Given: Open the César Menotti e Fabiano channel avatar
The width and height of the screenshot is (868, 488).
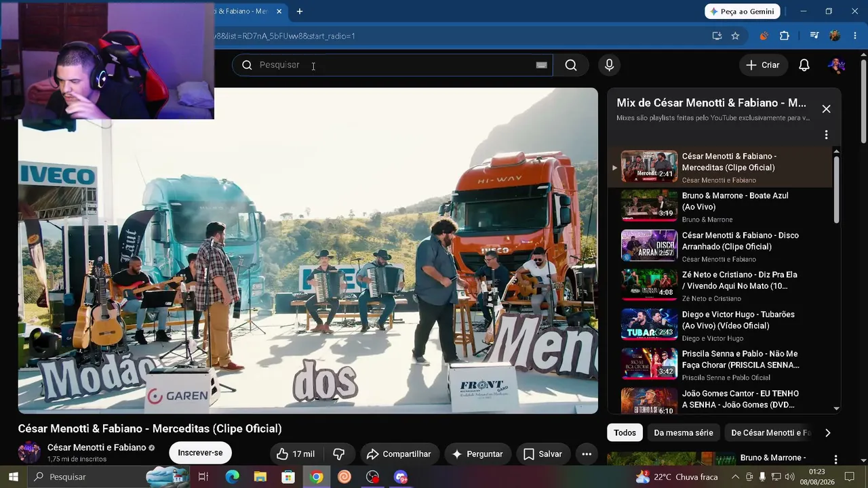Looking at the screenshot, I should pyautogui.click(x=29, y=453).
